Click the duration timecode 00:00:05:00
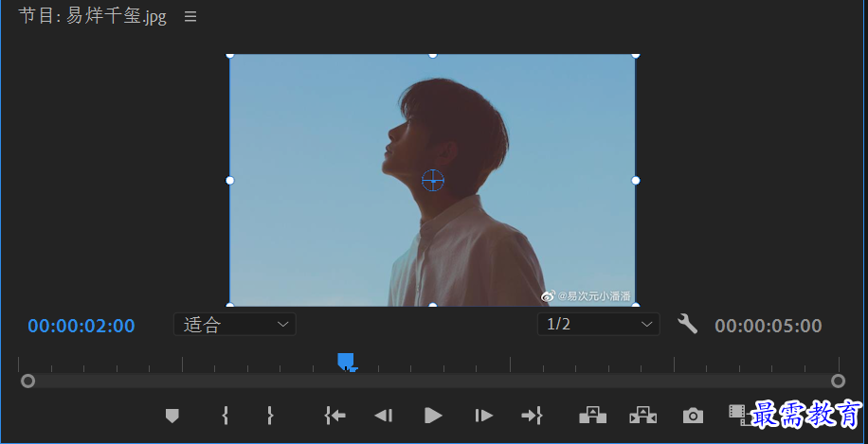This screenshot has width=868, height=444. [x=769, y=326]
